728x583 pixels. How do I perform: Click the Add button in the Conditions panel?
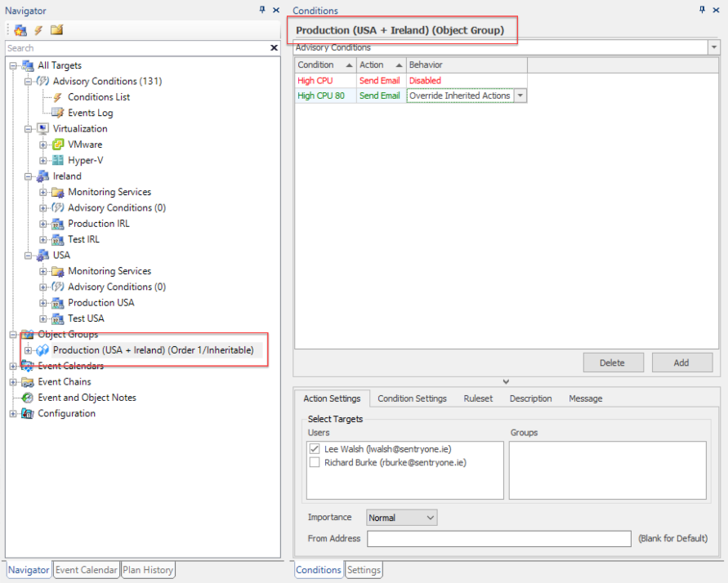coord(681,363)
